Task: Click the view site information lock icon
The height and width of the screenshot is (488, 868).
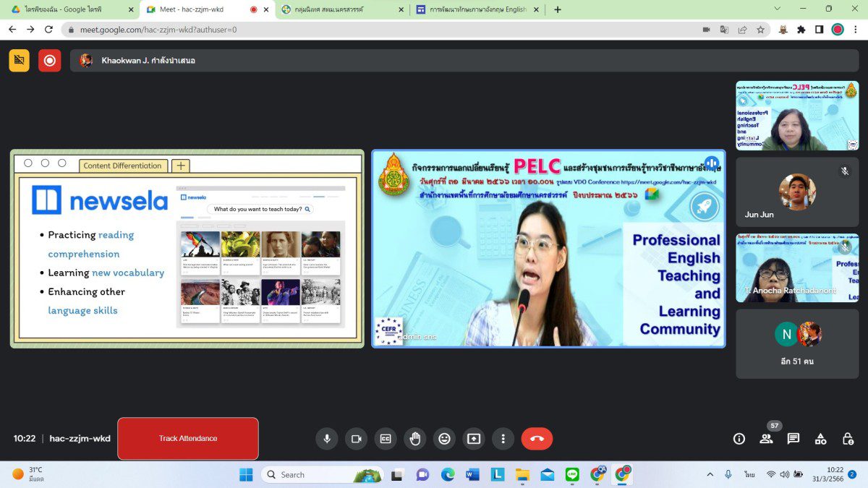Action: (x=70, y=30)
